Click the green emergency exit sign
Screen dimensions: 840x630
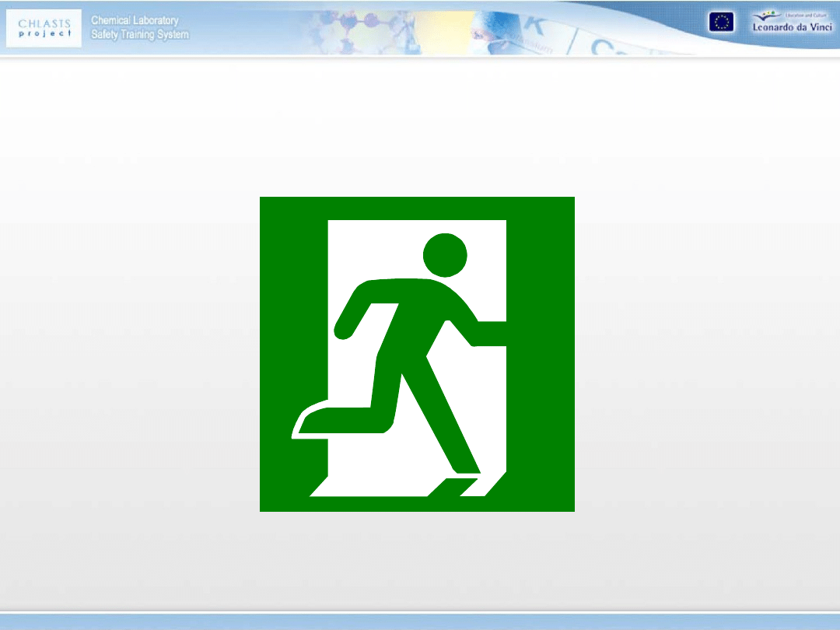click(417, 354)
